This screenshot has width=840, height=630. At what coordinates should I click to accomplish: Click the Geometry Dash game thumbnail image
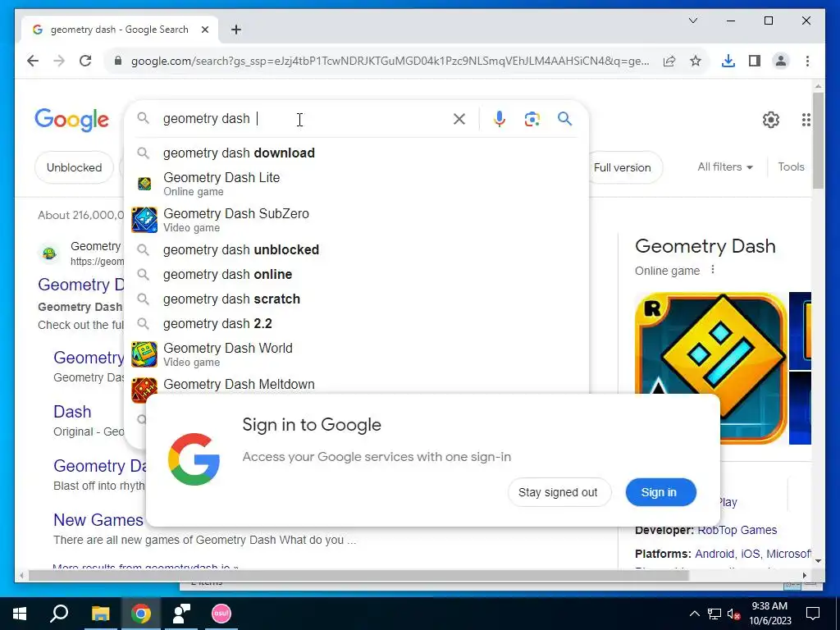(711, 368)
